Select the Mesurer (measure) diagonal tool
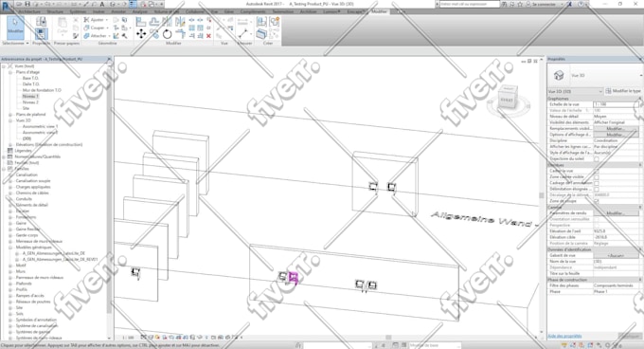 tap(243, 34)
